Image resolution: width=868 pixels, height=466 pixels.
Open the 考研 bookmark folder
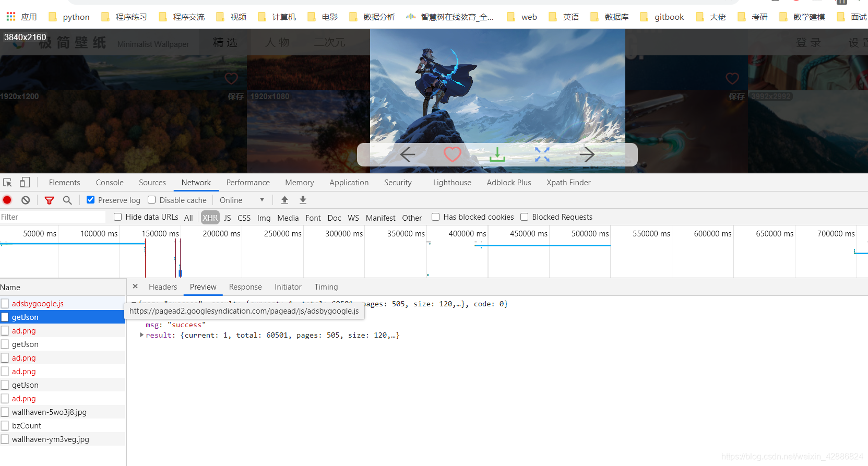click(x=753, y=17)
